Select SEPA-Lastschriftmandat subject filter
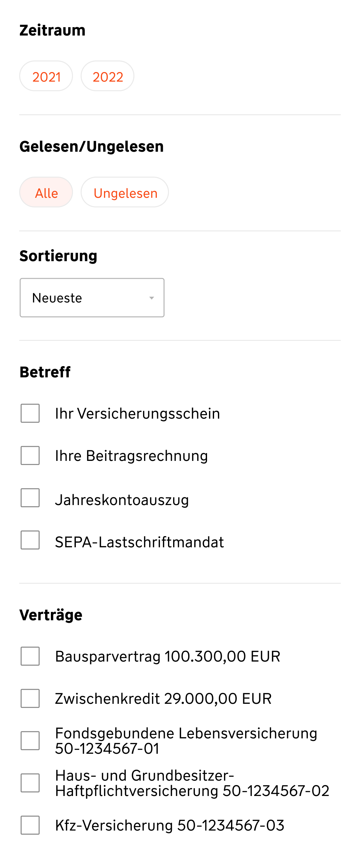This screenshot has height=868, width=360. coord(30,540)
